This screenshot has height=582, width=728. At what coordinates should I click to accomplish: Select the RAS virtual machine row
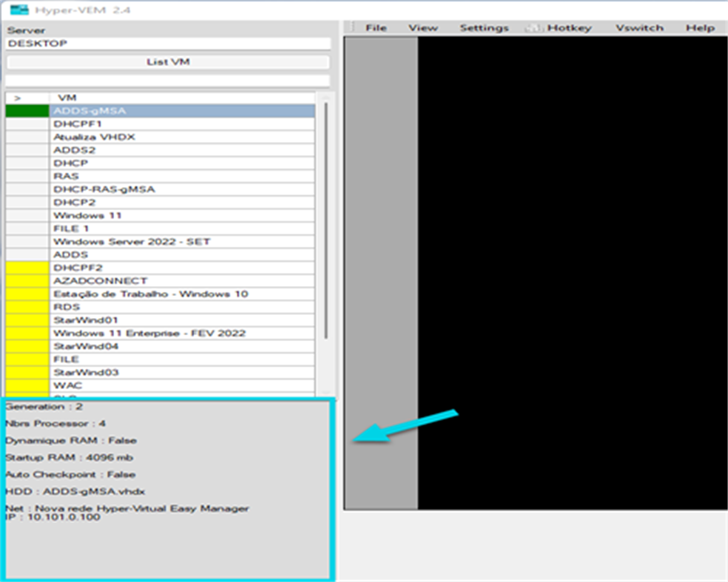pos(182,176)
